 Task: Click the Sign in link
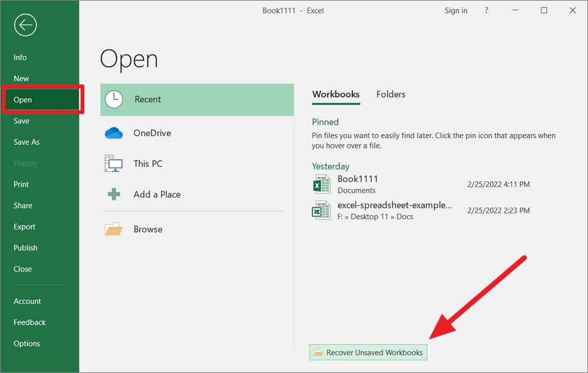coord(456,11)
